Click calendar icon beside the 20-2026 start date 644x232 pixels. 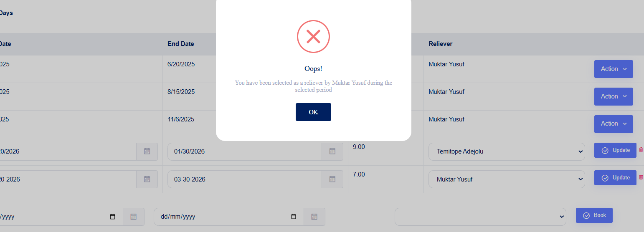147,179
